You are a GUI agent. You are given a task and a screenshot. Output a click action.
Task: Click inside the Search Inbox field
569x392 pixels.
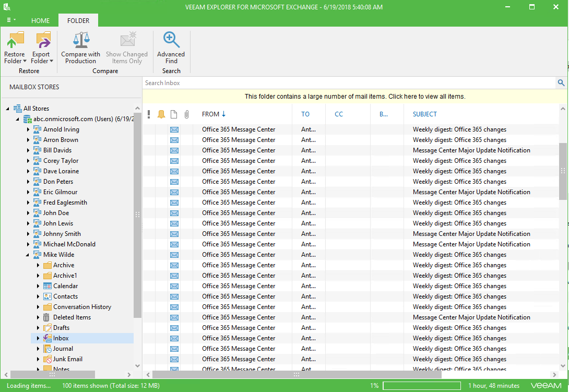[349, 83]
